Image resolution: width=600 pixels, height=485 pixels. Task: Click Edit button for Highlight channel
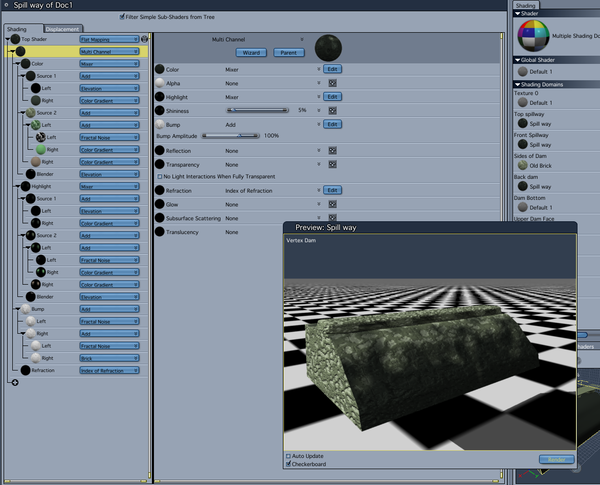click(x=332, y=96)
